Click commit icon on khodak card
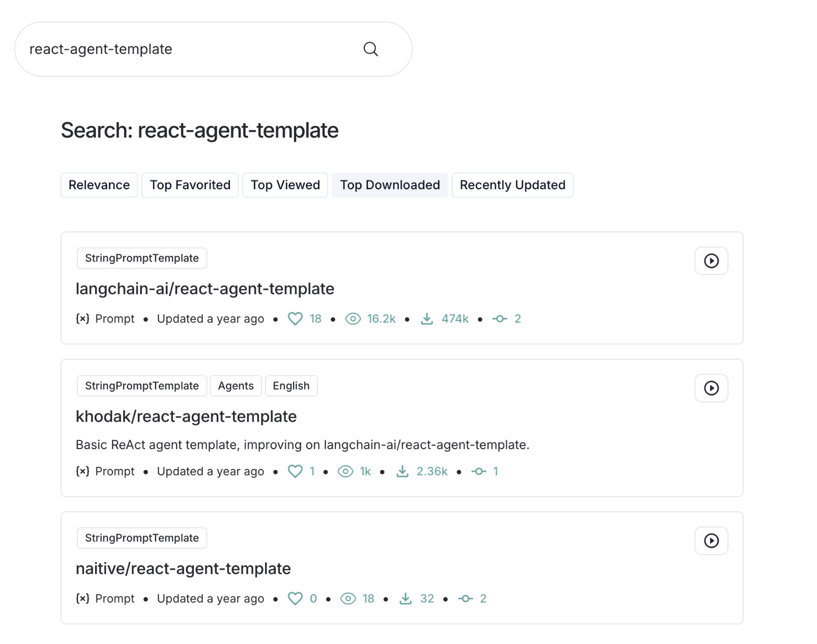Viewport: 817px width, 644px height. 479,472
